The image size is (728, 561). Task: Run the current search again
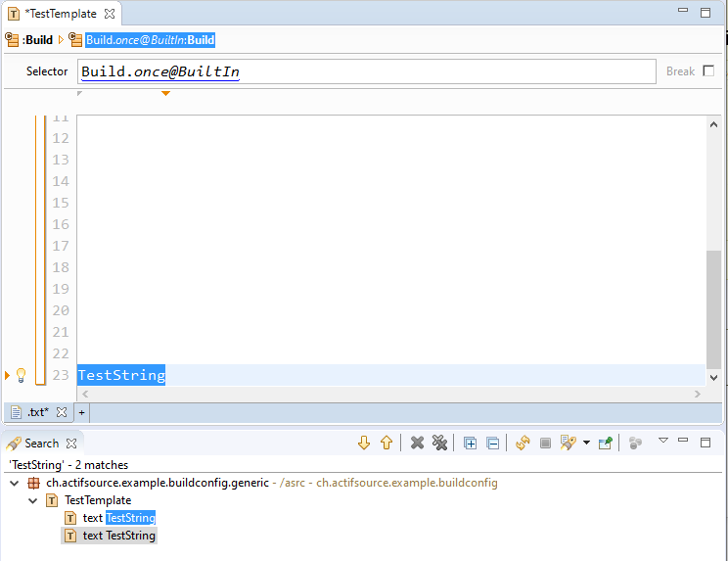click(523, 444)
